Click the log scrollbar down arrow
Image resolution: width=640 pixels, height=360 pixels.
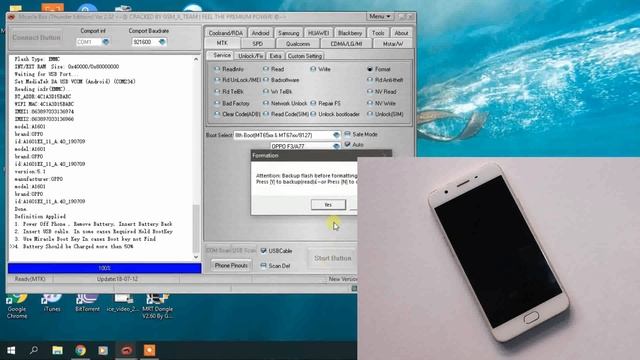pos(196,257)
